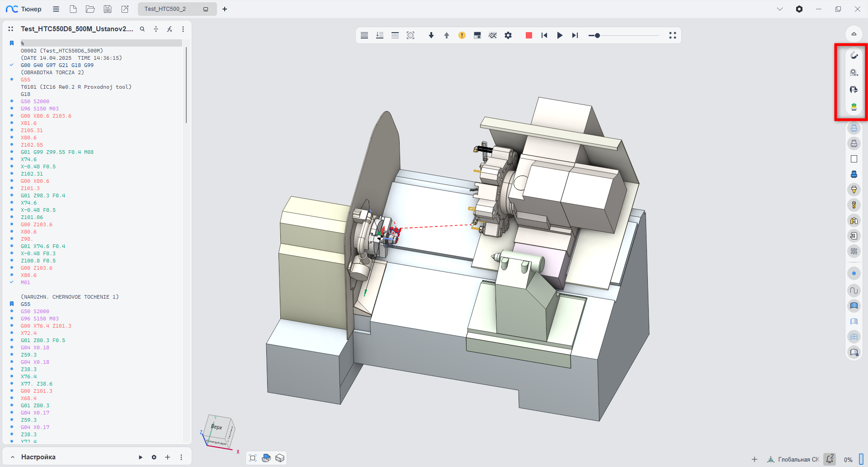Click the fx formula icon in code panel
Screen dimensions: 868x467
170,29
